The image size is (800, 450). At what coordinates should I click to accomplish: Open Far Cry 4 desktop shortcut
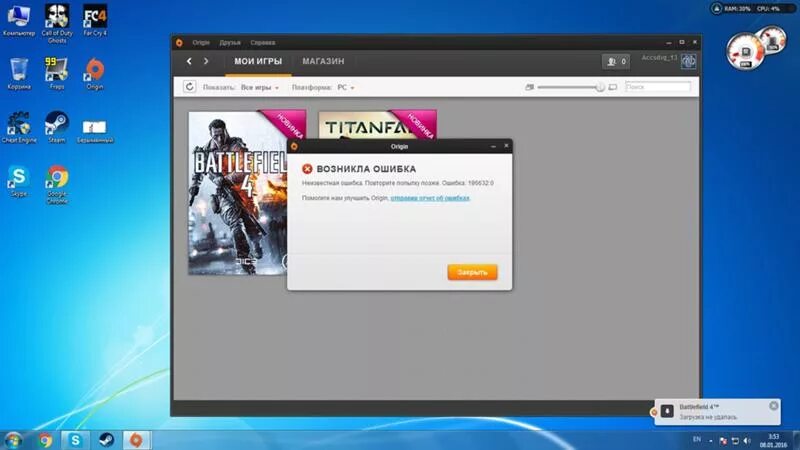point(95,20)
